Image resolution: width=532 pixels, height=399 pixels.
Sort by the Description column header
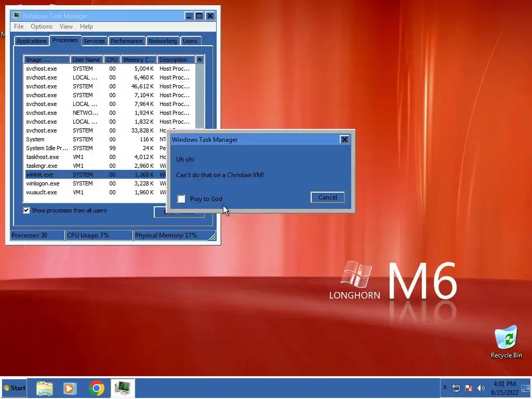176,60
